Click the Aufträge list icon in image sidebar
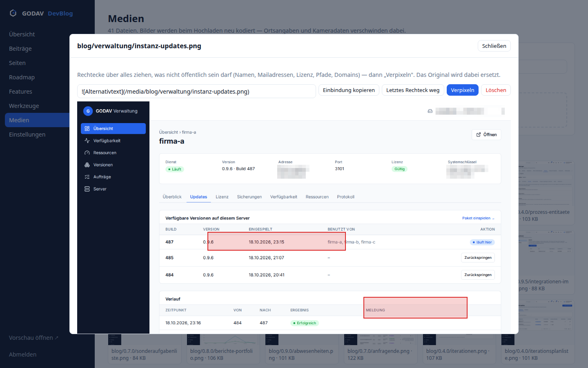 tap(87, 177)
